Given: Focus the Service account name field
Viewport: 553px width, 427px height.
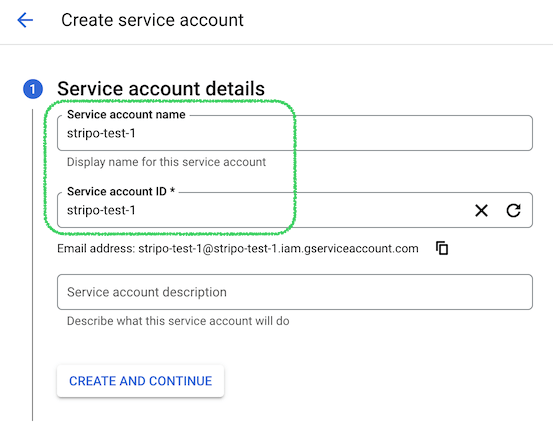Looking at the screenshot, I should 295,133.
